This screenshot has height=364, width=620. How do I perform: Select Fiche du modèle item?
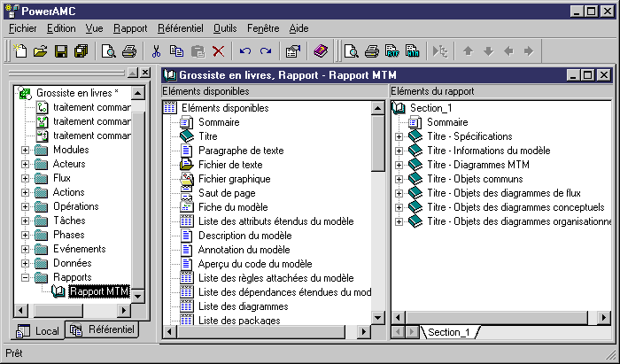pyautogui.click(x=233, y=207)
